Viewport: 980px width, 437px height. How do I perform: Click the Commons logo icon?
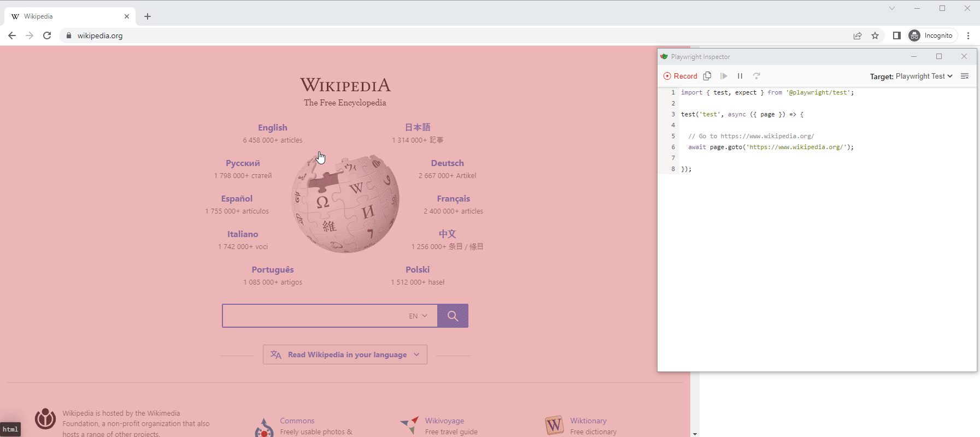[264, 428]
